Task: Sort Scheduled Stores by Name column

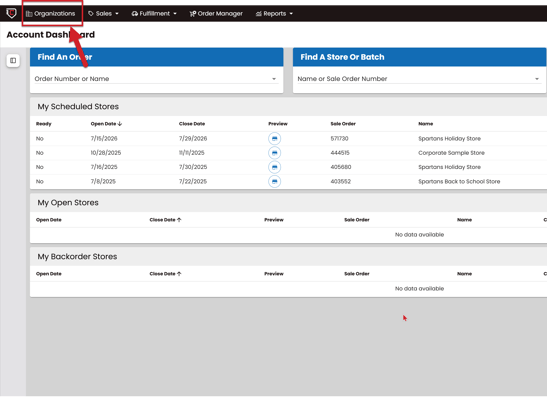Action: (426, 124)
